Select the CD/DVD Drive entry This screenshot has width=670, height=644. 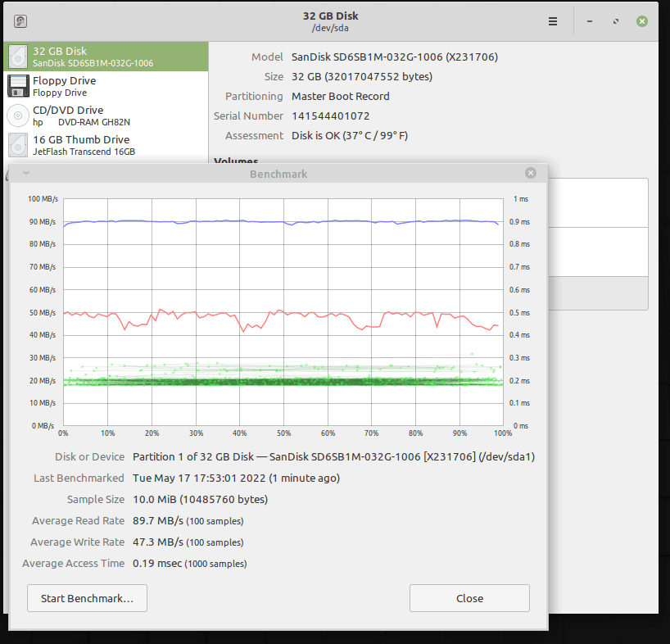[106, 116]
